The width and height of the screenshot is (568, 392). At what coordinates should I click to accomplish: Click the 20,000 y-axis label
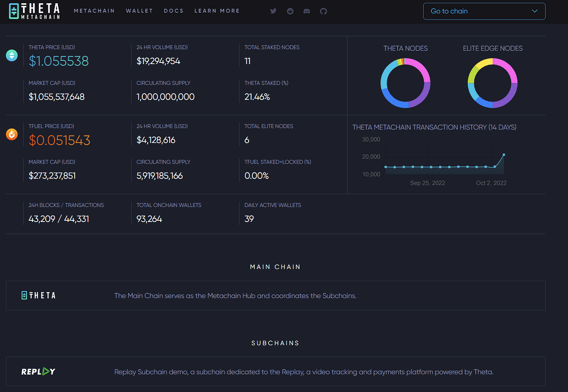click(x=371, y=157)
